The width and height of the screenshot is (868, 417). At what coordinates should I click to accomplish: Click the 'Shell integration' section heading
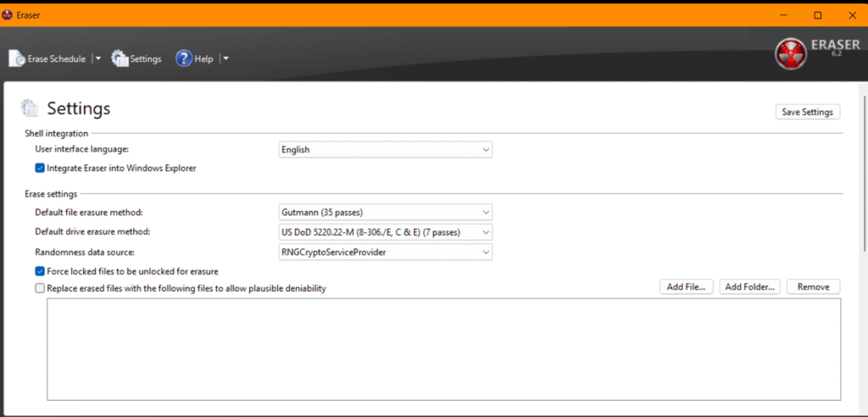pyautogui.click(x=57, y=133)
